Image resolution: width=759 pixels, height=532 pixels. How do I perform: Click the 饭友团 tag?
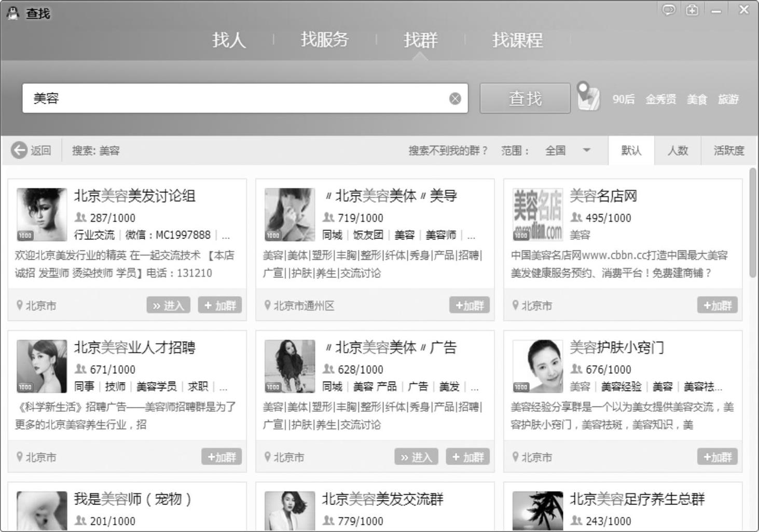pyautogui.click(x=368, y=235)
